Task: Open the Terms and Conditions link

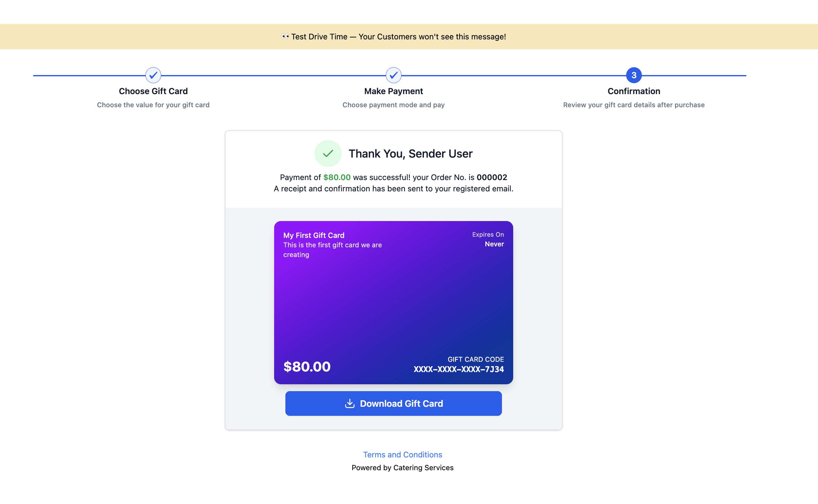Action: [x=403, y=454]
